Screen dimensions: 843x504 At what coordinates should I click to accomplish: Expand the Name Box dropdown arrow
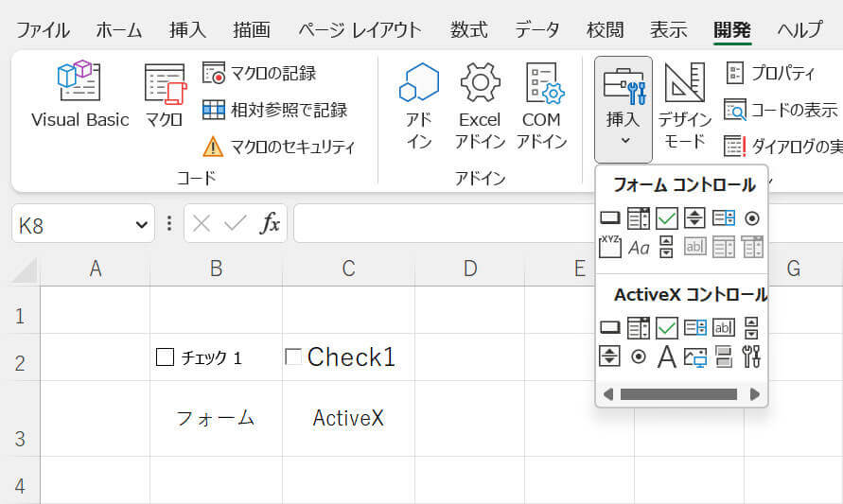[x=142, y=225]
